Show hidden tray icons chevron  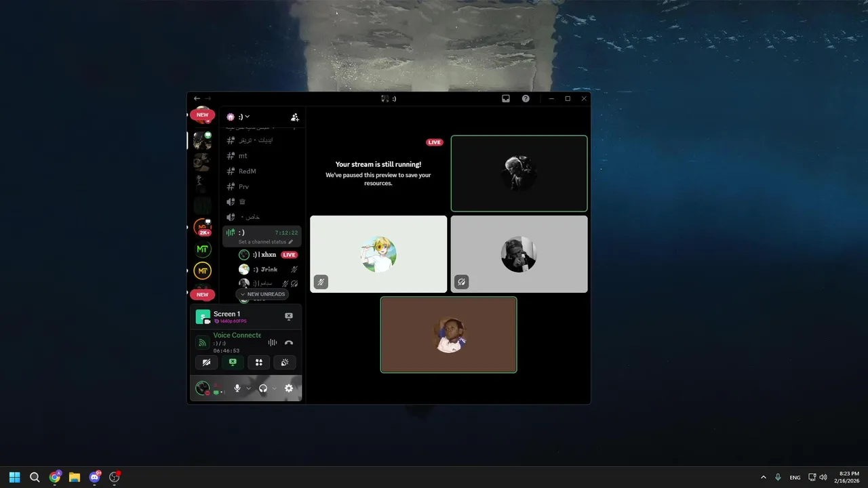(764, 477)
